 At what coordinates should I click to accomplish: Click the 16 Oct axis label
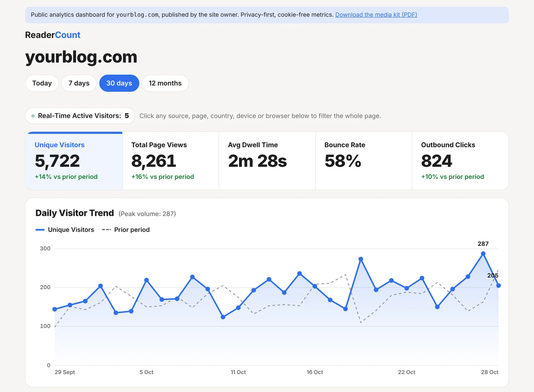(x=315, y=372)
